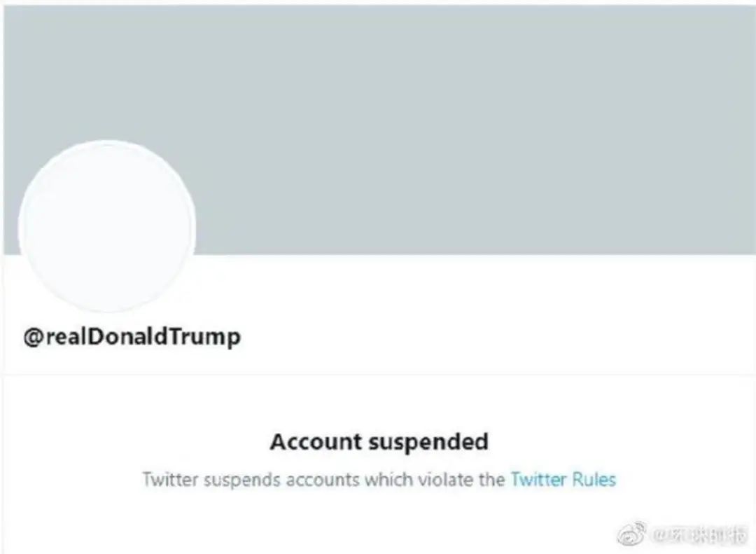
Task: Click "Donald" in the middle of the handle
Action: (x=136, y=337)
